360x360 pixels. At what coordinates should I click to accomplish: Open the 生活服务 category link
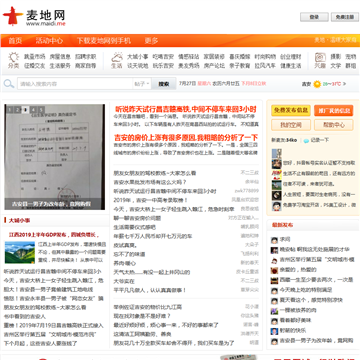click(60, 66)
